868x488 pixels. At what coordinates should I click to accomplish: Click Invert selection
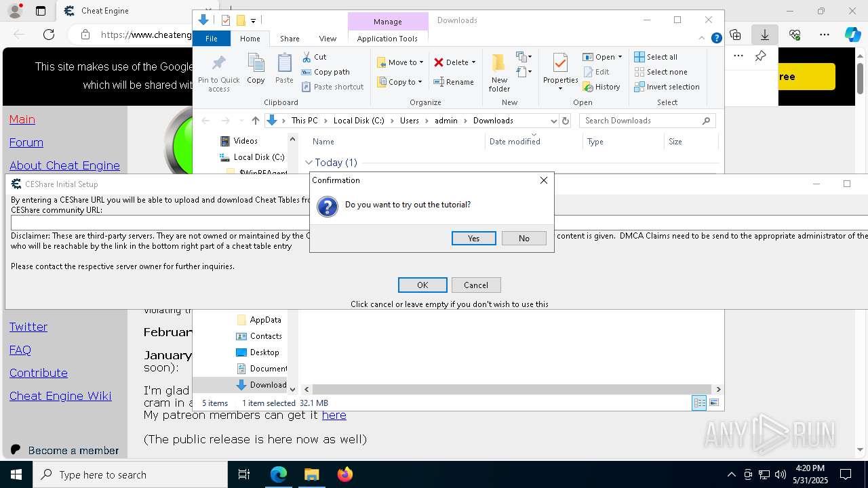point(667,87)
